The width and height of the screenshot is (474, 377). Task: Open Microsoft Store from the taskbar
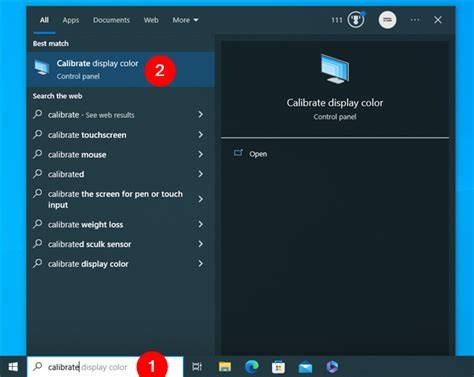point(278,367)
